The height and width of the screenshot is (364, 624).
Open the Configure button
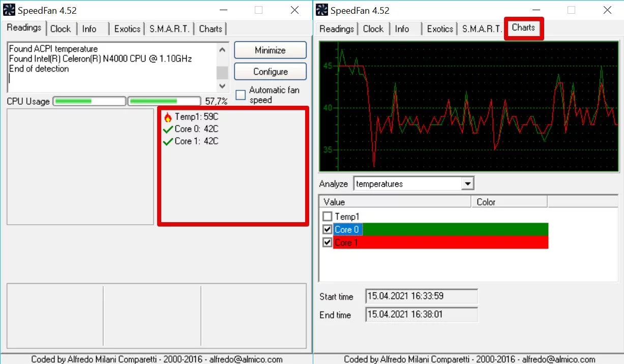(x=270, y=72)
